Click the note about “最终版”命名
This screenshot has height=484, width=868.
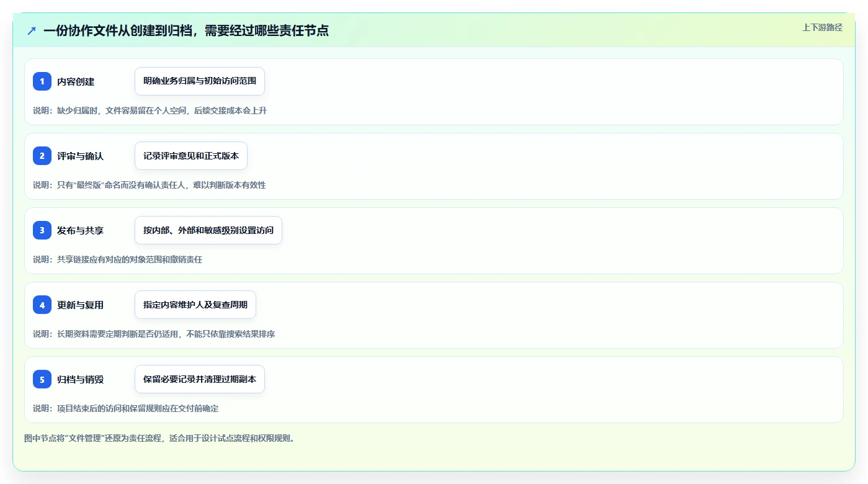click(x=149, y=185)
